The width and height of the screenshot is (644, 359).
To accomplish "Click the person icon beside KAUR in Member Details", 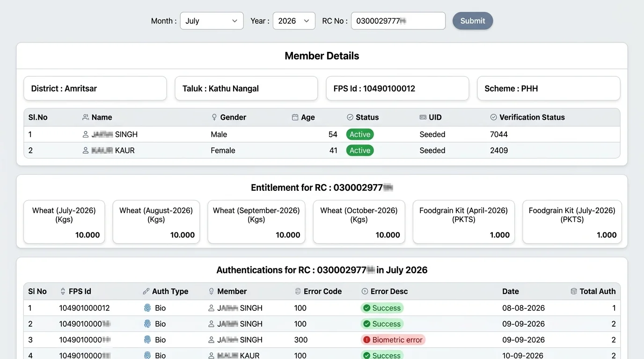I will point(86,151).
